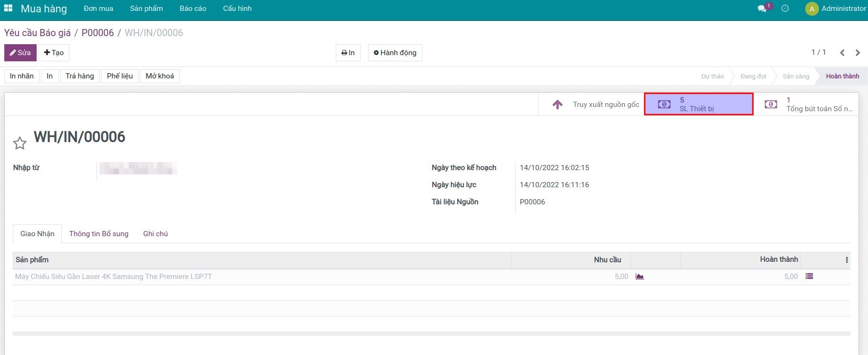Expand the In print dropdown

348,53
